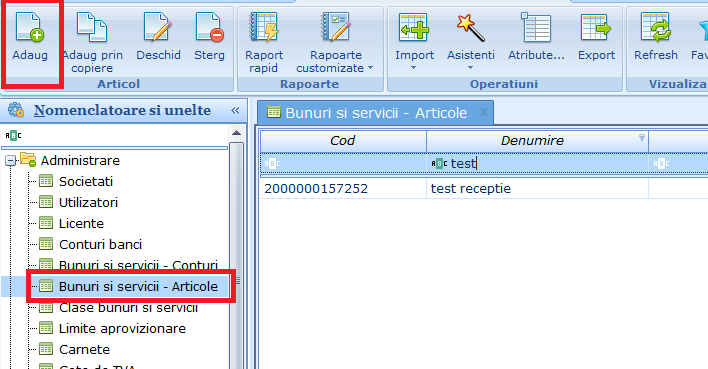708x369 pixels.
Task: Open the Carnete item
Action: click(x=84, y=350)
